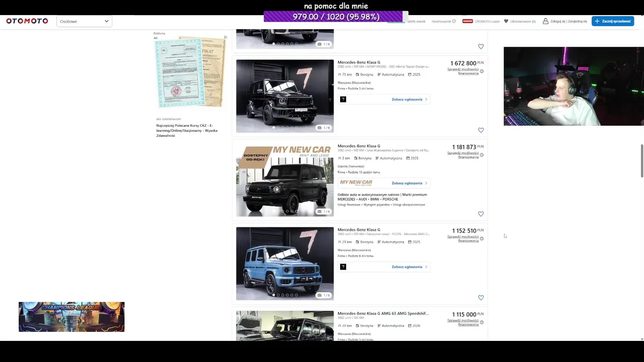
Task: Click the red NOWOŚĆ badge
Action: 467,21
